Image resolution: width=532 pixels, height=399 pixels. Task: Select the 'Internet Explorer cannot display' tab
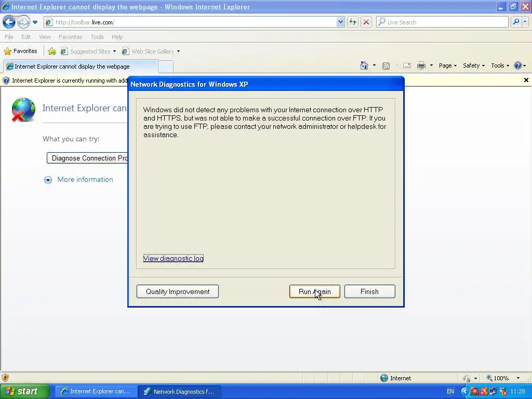(x=81, y=66)
